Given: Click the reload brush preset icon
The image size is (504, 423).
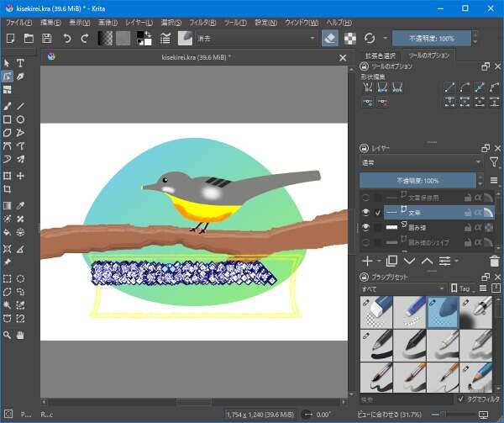Looking at the screenshot, I should pos(370,39).
